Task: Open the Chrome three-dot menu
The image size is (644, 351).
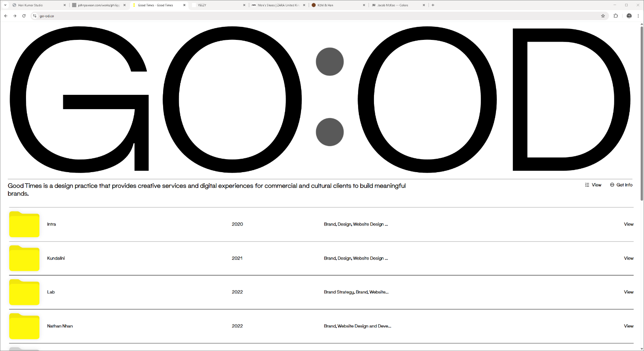Action: point(638,16)
